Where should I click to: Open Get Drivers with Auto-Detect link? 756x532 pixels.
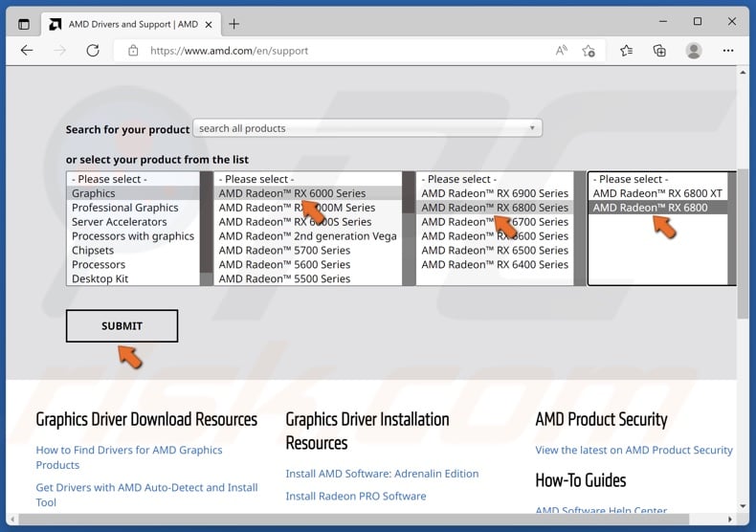pyautogui.click(x=146, y=495)
